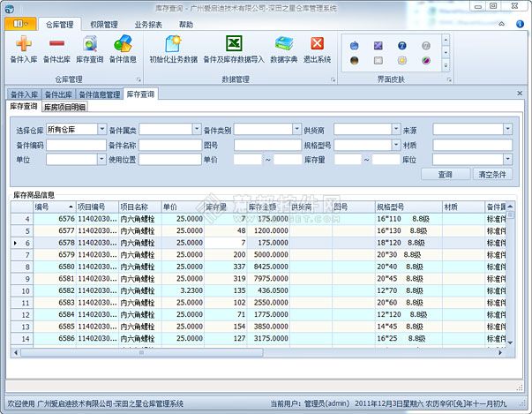Click the blue help info icon
The width and height of the screenshot is (532, 414).
pyautogui.click(x=520, y=24)
